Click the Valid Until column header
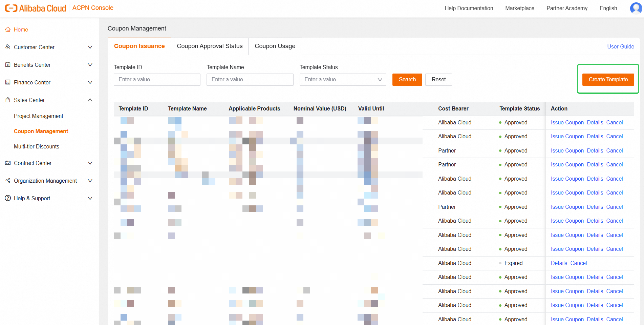 [x=371, y=108]
